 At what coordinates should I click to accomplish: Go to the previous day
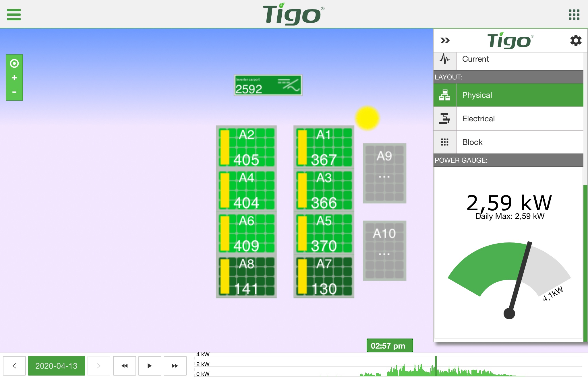(x=14, y=366)
